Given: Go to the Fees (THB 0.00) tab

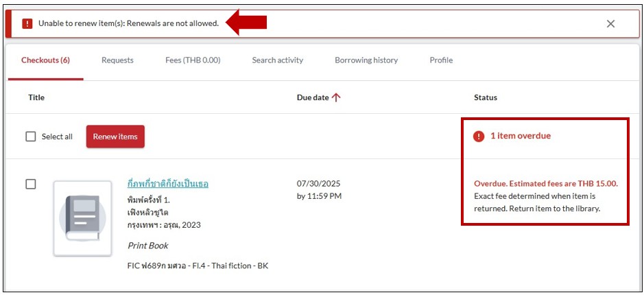Looking at the screenshot, I should tap(193, 60).
